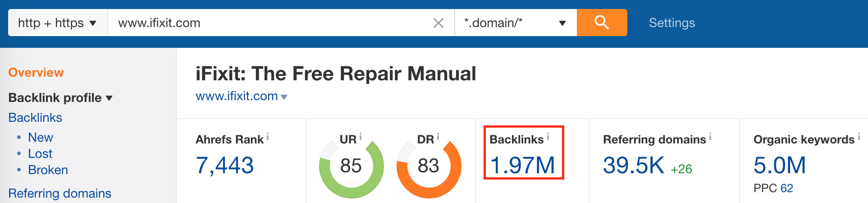868x203 pixels.
Task: Click the UR info icon
Action: click(x=361, y=136)
